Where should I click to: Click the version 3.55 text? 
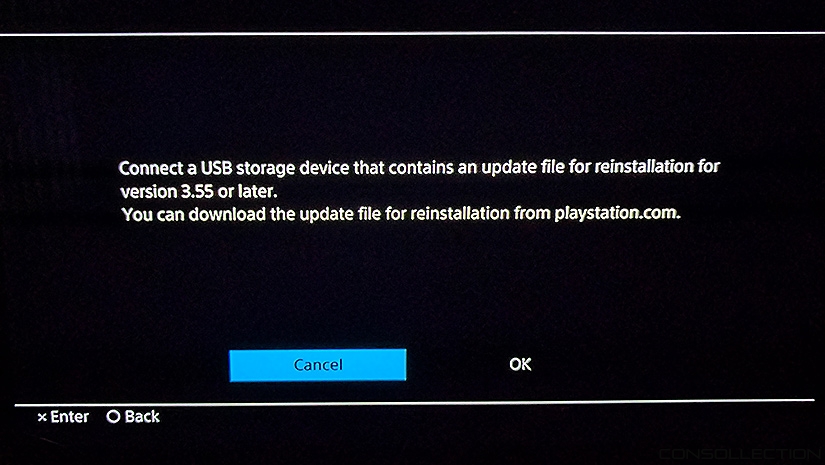coord(167,191)
